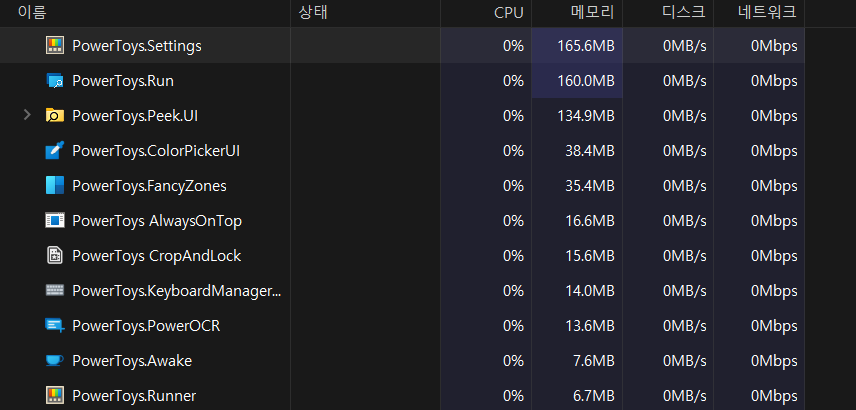Viewport: 856px width, 410px height.
Task: Click the CropAndLock process icon
Action: click(x=54, y=256)
